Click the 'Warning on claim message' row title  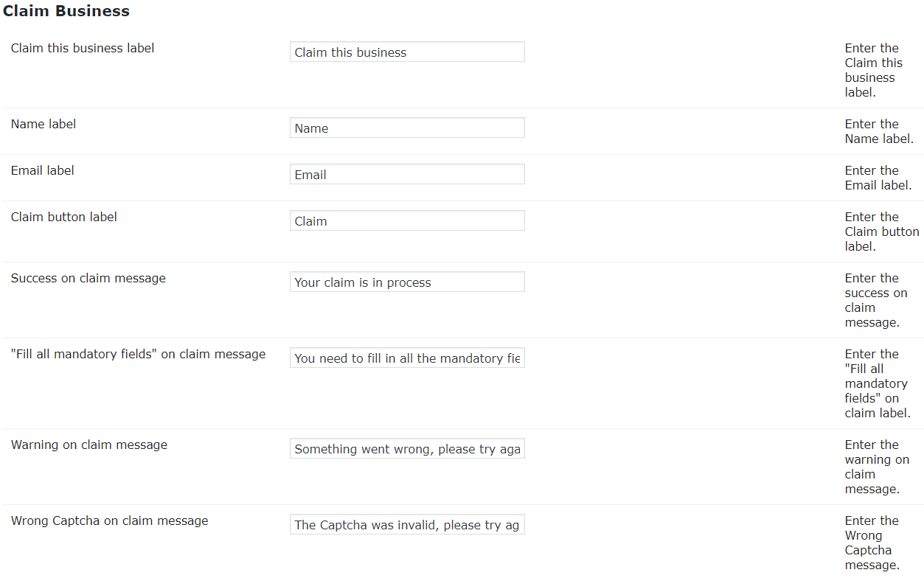click(89, 445)
